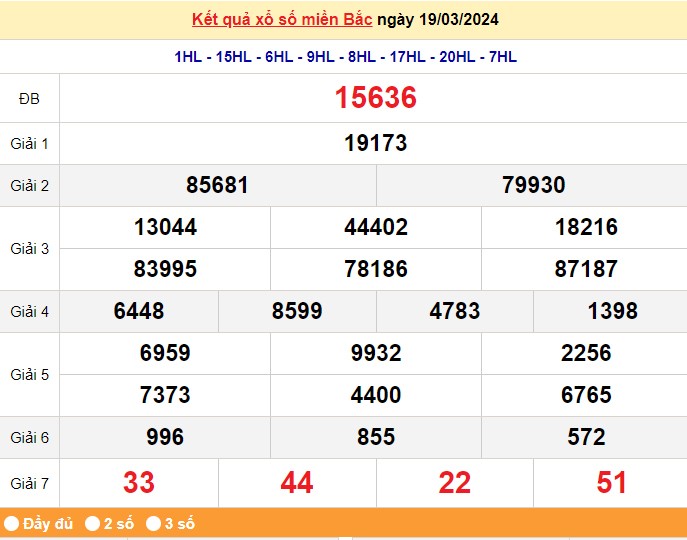687x540 pixels.
Task: Open the 'Kết quả xổ số miền Bắc' link
Action: 282,20
